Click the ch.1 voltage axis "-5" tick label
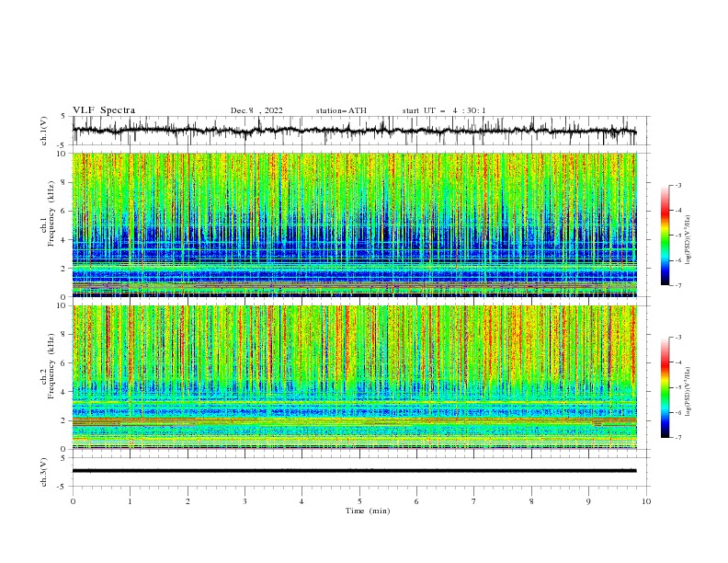The height and width of the screenshot is (563, 728). pyautogui.click(x=63, y=145)
